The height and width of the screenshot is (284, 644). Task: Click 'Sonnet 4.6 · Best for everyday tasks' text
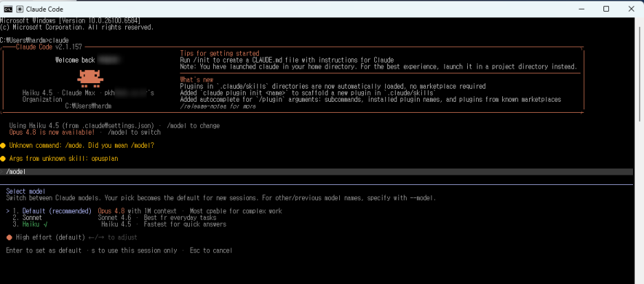coord(157,217)
